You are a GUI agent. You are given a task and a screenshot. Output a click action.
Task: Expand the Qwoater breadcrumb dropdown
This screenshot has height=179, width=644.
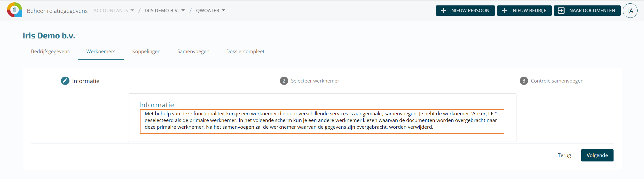pyautogui.click(x=210, y=11)
